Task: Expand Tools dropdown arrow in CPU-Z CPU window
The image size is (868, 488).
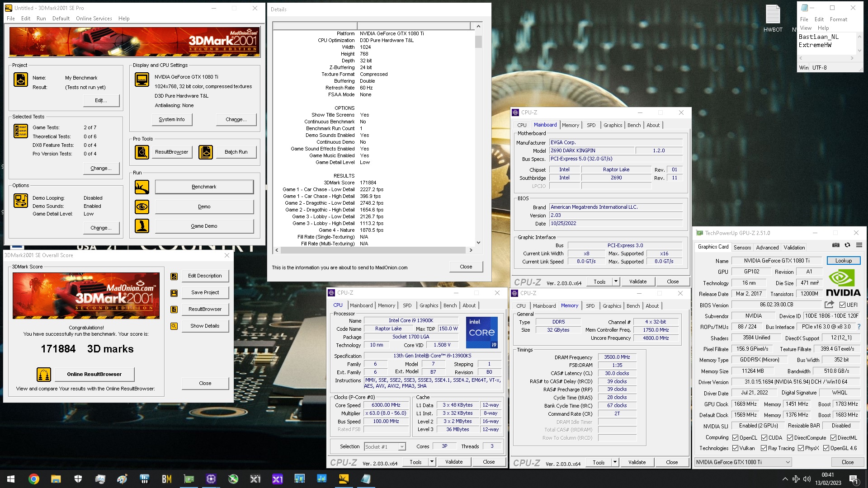Action: click(x=432, y=462)
